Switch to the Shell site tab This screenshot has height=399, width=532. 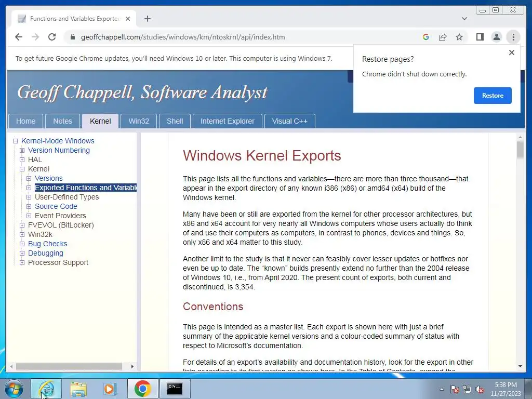point(175,121)
